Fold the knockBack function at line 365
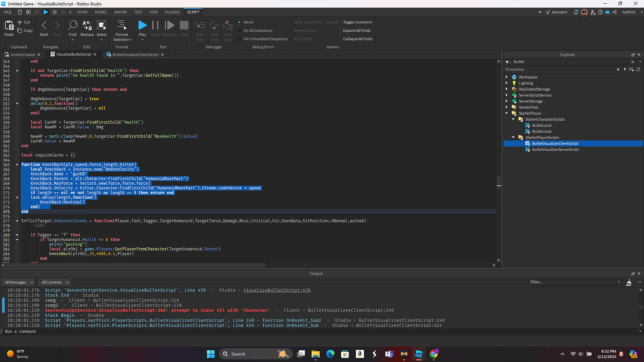 click(x=17, y=165)
